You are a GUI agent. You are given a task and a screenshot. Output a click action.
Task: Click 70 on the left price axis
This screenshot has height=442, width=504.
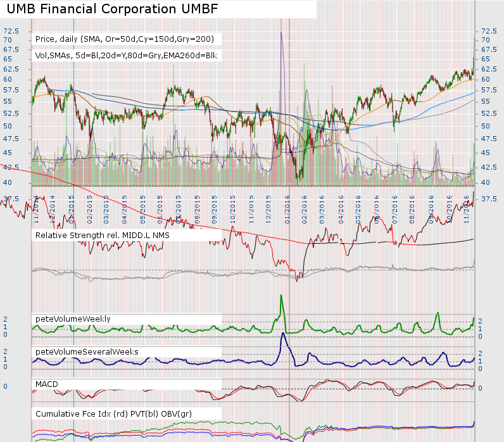click(8, 40)
